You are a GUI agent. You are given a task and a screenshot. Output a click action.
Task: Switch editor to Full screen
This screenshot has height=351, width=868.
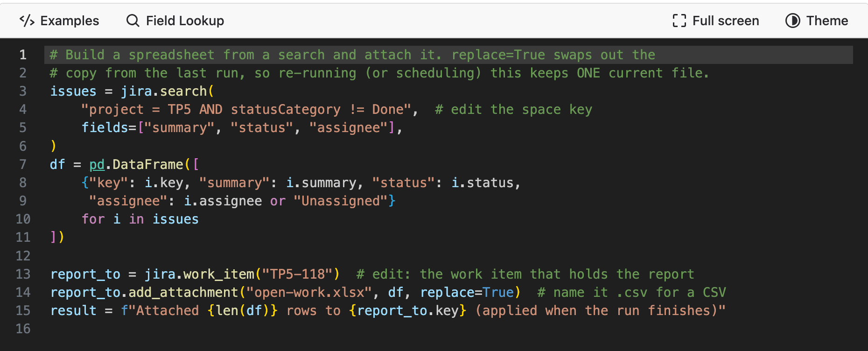click(x=716, y=21)
